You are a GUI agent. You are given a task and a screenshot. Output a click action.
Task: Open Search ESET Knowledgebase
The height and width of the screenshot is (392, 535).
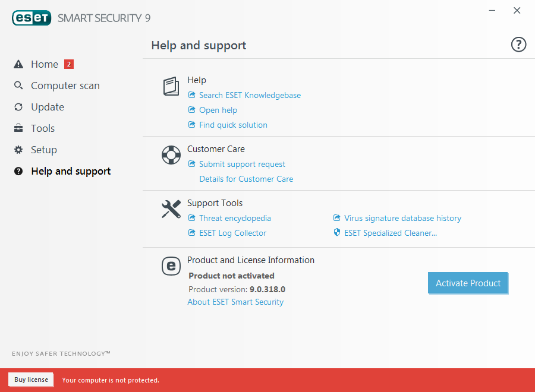[x=250, y=95]
